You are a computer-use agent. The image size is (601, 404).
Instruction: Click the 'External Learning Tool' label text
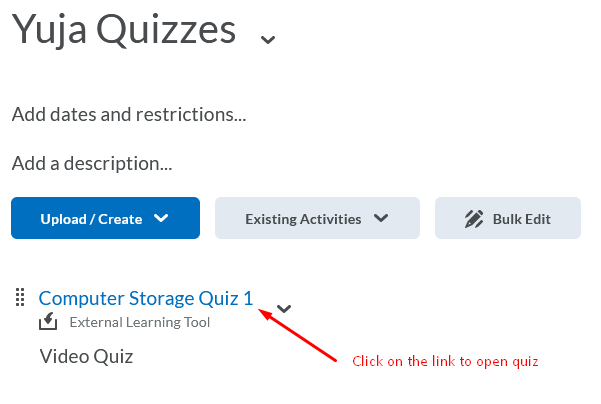tap(140, 322)
